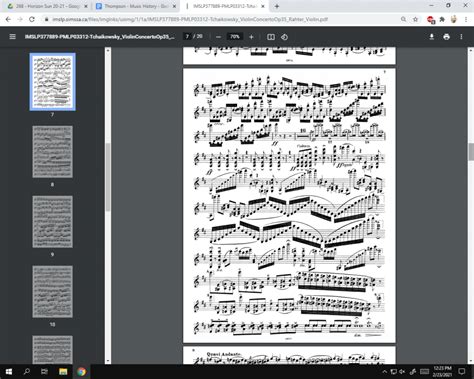Click the address bar URL
The height and width of the screenshot is (379, 474).
point(190,19)
